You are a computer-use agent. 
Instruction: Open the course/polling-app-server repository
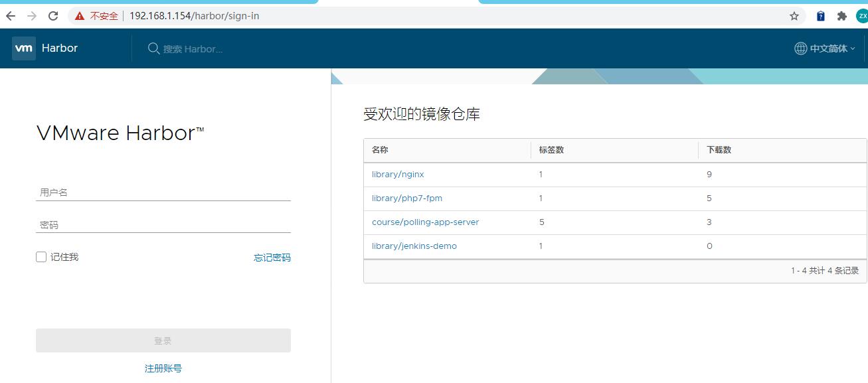point(425,222)
